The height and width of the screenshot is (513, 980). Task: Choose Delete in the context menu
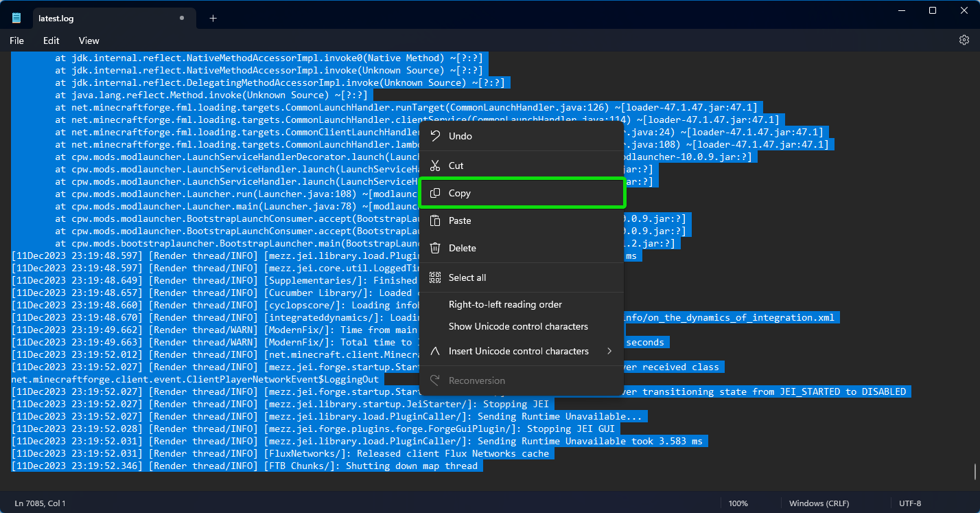[522, 248]
